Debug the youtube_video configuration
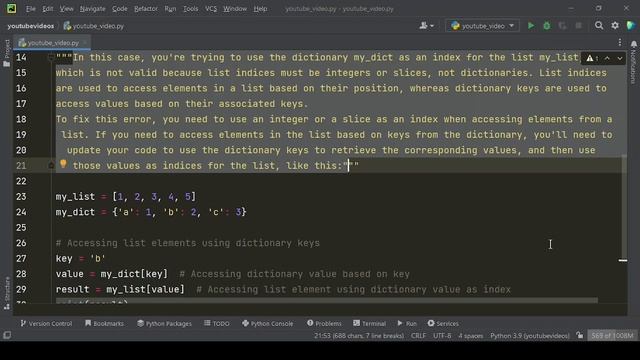This screenshot has width=640, height=360. 547,26
